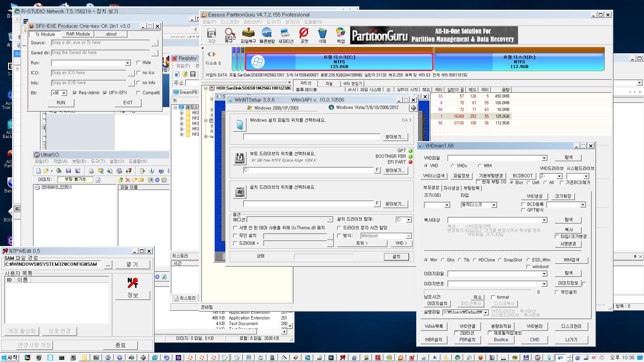644x362 pixels.
Task: Click red X delete icon in UltraISO
Action: point(127,180)
